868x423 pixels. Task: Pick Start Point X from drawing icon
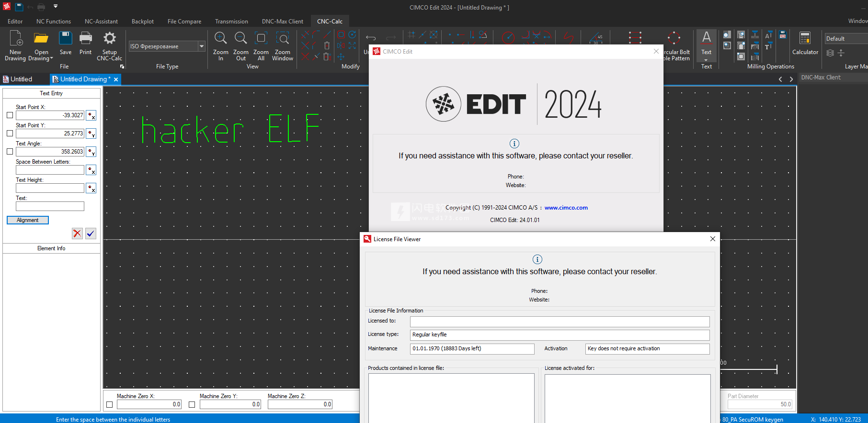click(91, 115)
